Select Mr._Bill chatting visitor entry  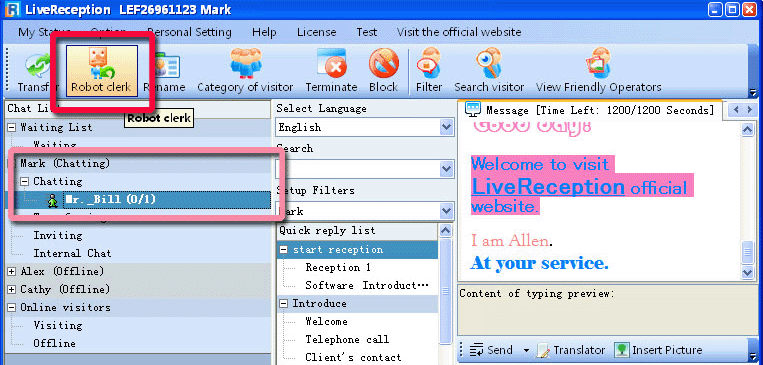click(110, 200)
